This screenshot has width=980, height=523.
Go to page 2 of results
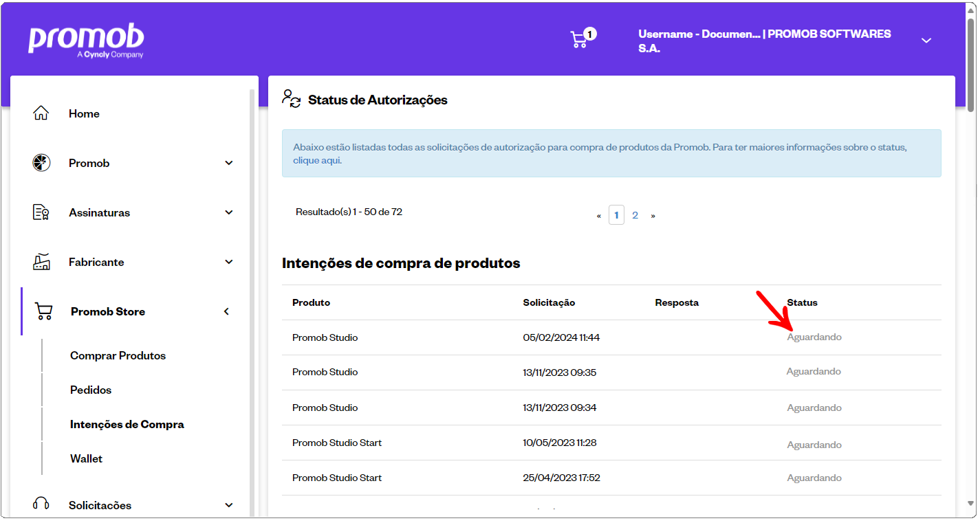[x=635, y=215]
